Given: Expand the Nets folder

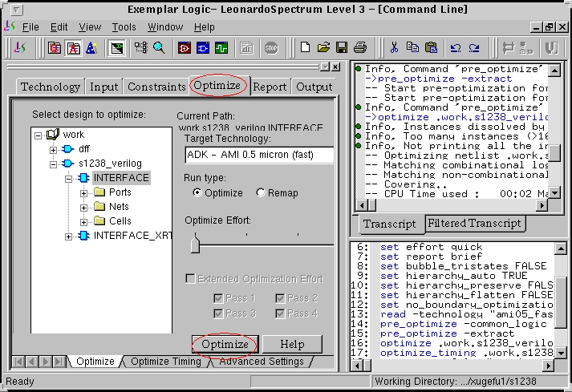Looking at the screenshot, I should [83, 208].
